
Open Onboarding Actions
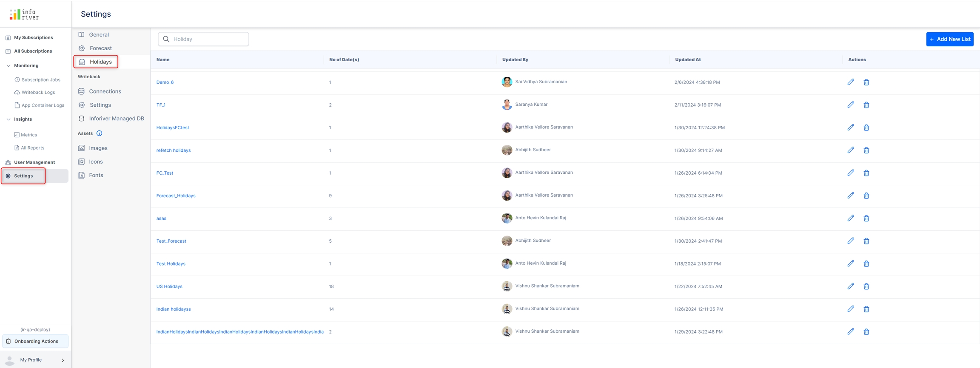36,341
